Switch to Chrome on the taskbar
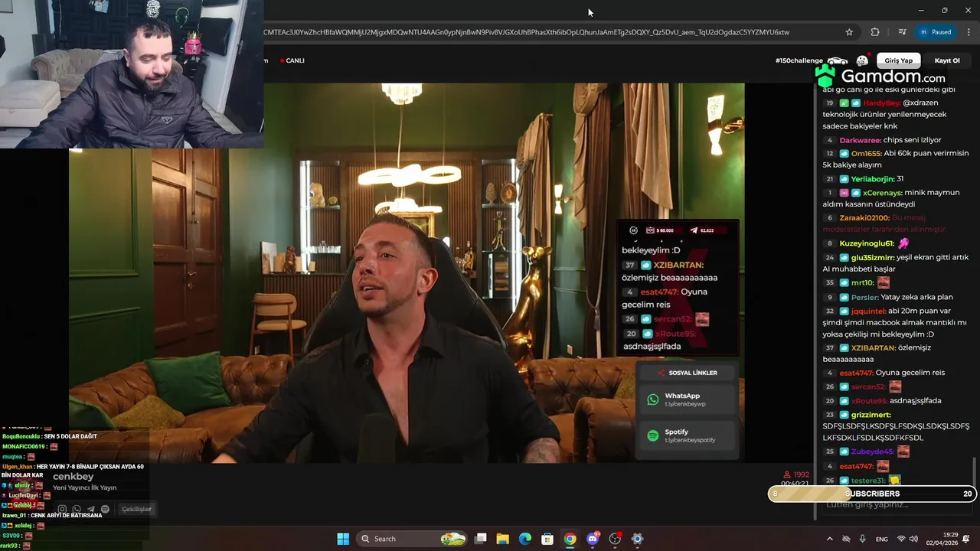This screenshot has height=551, width=980. pyautogui.click(x=570, y=539)
